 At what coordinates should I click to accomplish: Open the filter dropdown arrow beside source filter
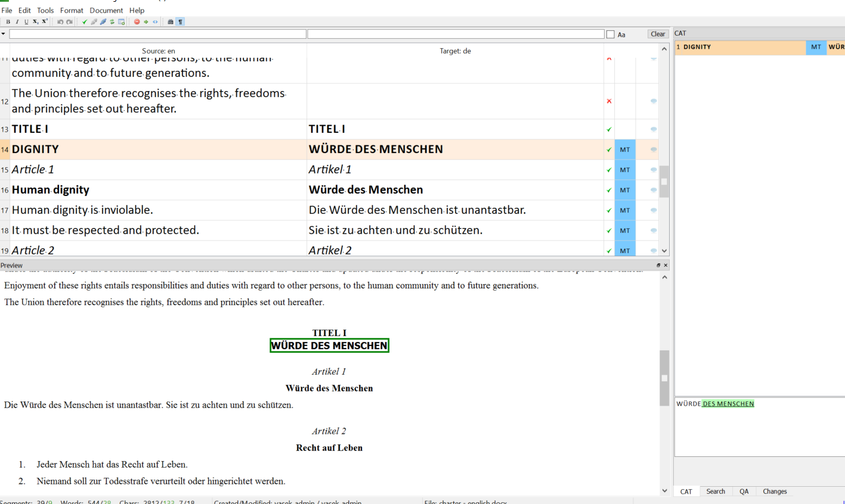[x=4, y=34]
